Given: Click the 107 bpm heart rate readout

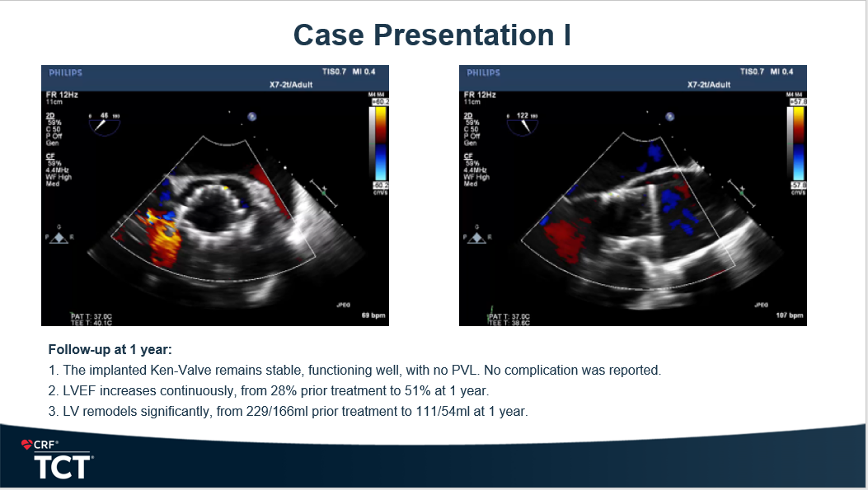Looking at the screenshot, I should [789, 315].
